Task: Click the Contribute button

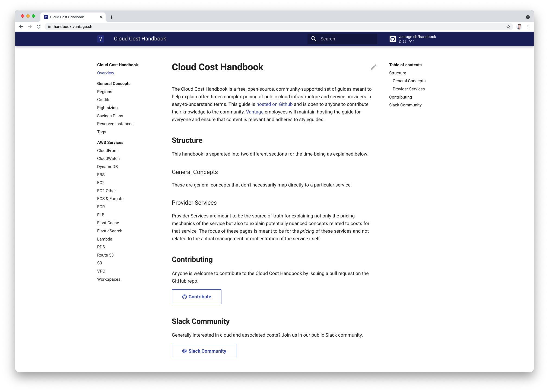Action: click(x=196, y=297)
